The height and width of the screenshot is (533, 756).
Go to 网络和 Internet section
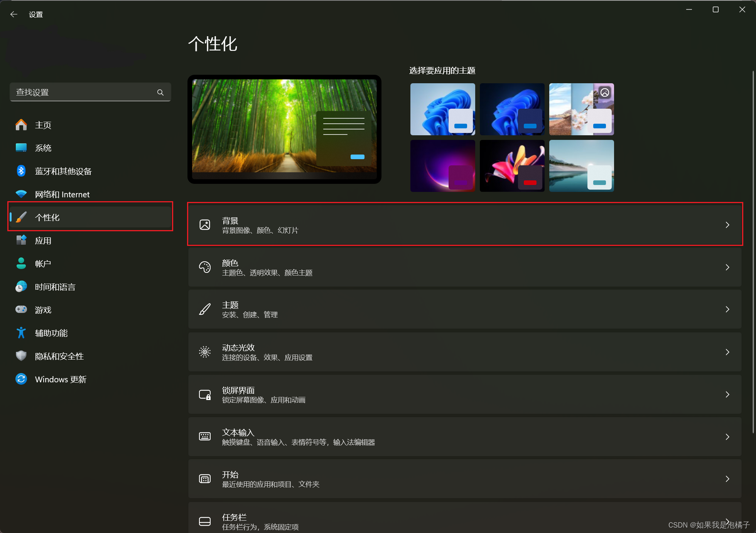[62, 194]
